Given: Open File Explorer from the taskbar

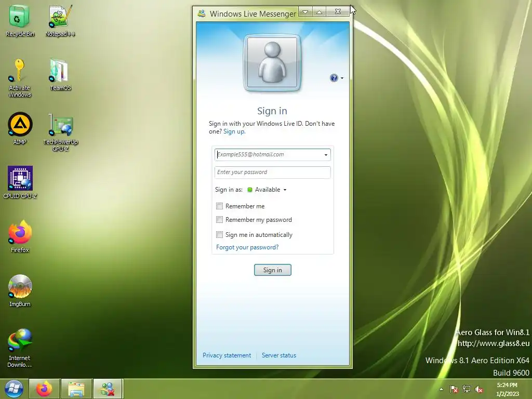Looking at the screenshot, I should coord(76,389).
